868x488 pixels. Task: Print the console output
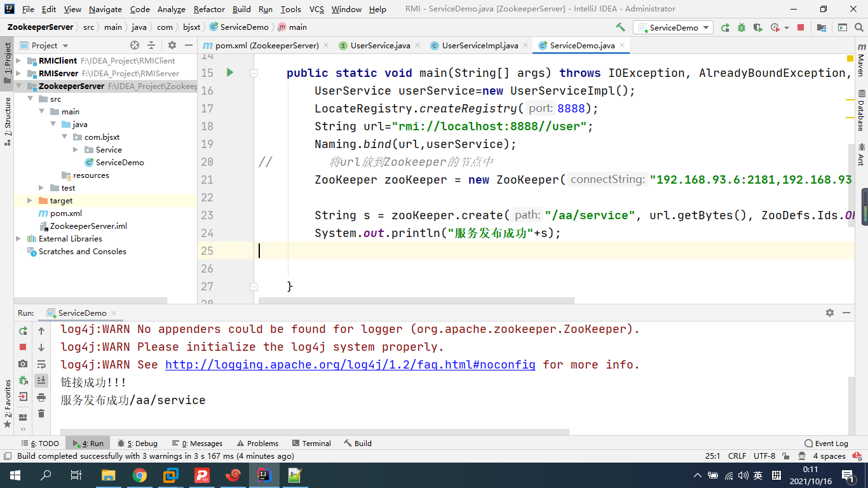coord(41,397)
